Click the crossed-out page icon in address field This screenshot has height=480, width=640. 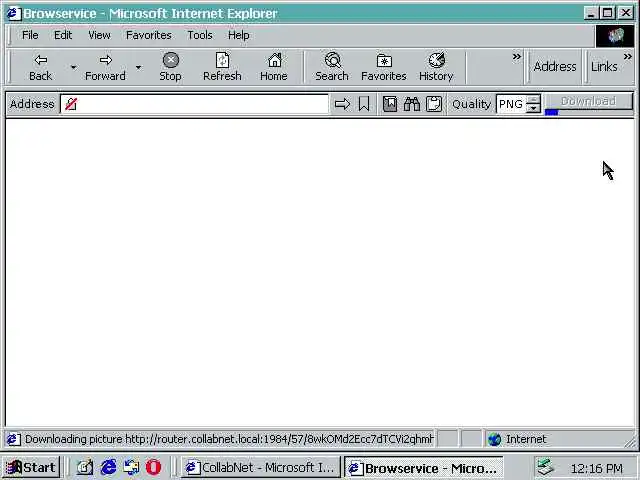71,104
